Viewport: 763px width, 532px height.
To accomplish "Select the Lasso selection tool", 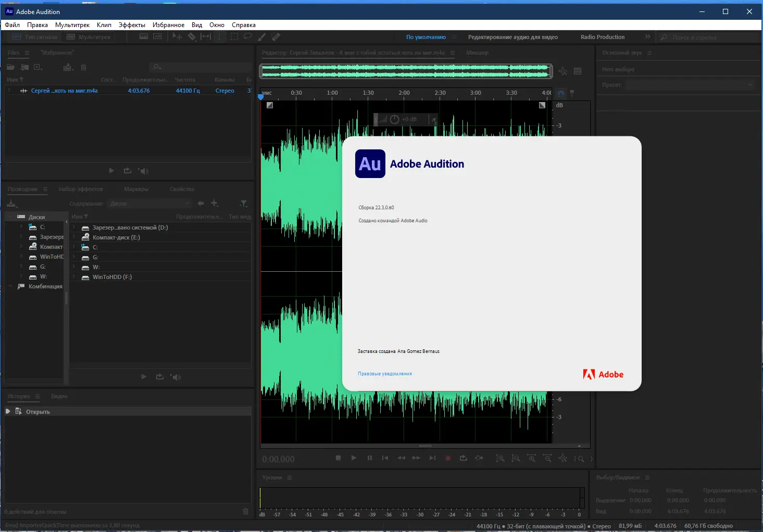I will (248, 36).
